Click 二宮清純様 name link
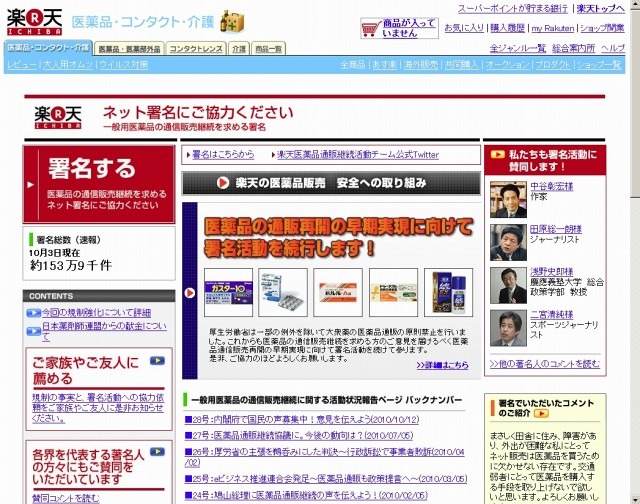The image size is (640, 504). [x=551, y=315]
